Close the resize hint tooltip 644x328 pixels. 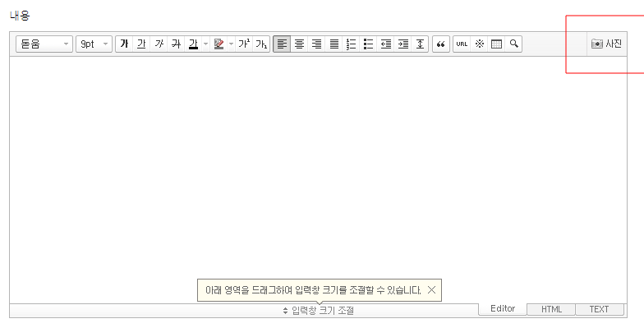431,290
